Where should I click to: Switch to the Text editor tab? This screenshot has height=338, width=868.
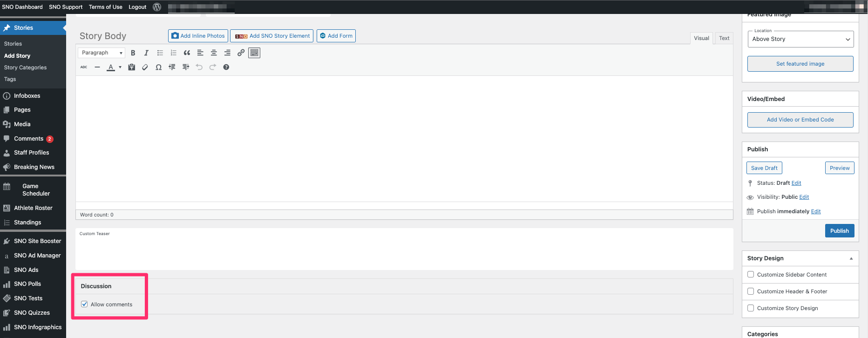click(724, 38)
